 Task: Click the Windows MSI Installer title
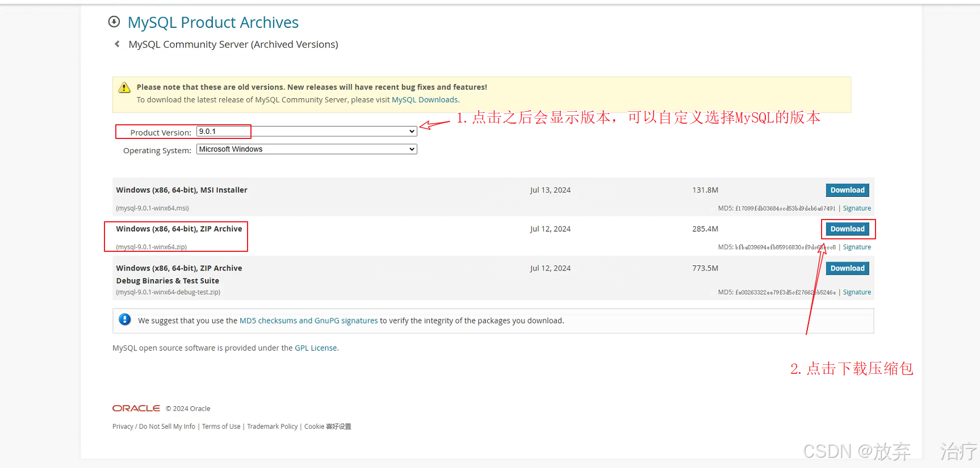click(182, 190)
